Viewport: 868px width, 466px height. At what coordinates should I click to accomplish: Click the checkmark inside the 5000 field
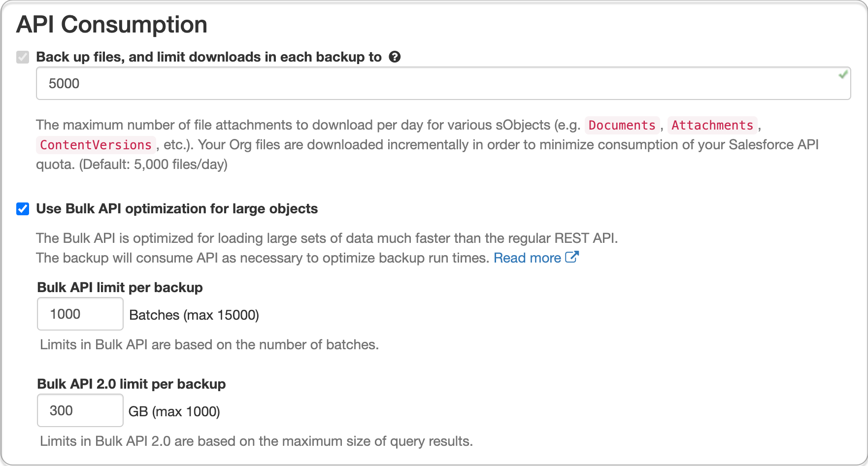[x=843, y=74]
